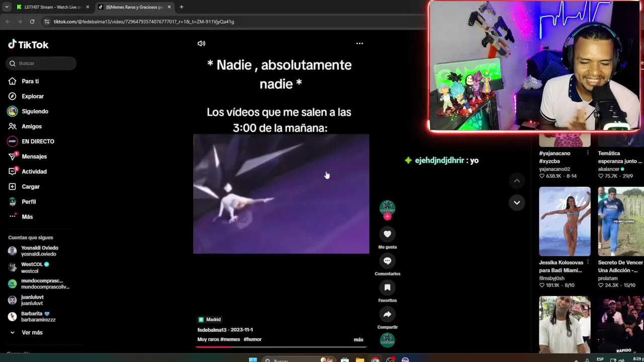Reload the page
The image size is (644, 362).
[x=32, y=22]
